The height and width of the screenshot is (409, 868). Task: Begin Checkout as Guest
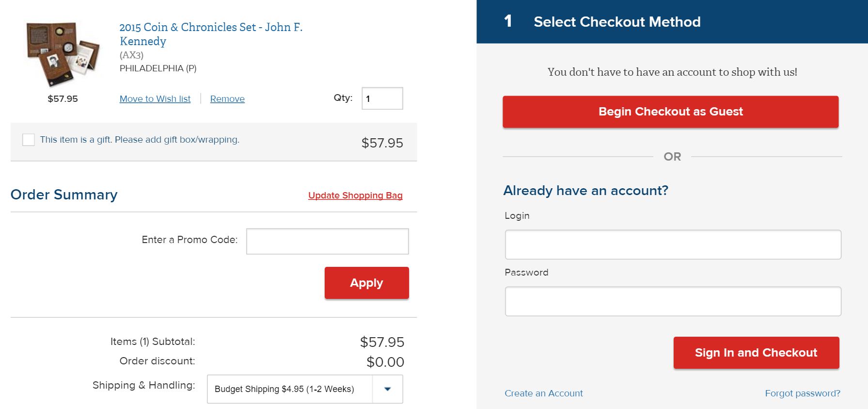click(671, 112)
